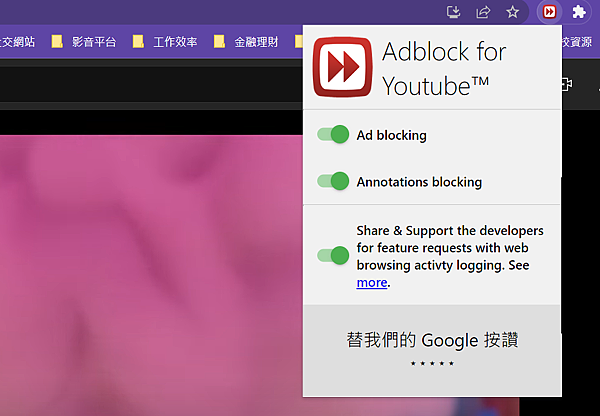This screenshot has height=416, width=600.
Task: Click the Annotations blocking label text
Action: tap(419, 182)
